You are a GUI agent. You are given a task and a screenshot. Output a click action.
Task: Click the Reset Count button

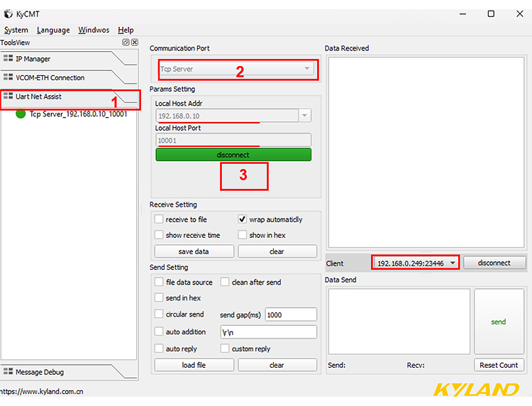(x=499, y=366)
